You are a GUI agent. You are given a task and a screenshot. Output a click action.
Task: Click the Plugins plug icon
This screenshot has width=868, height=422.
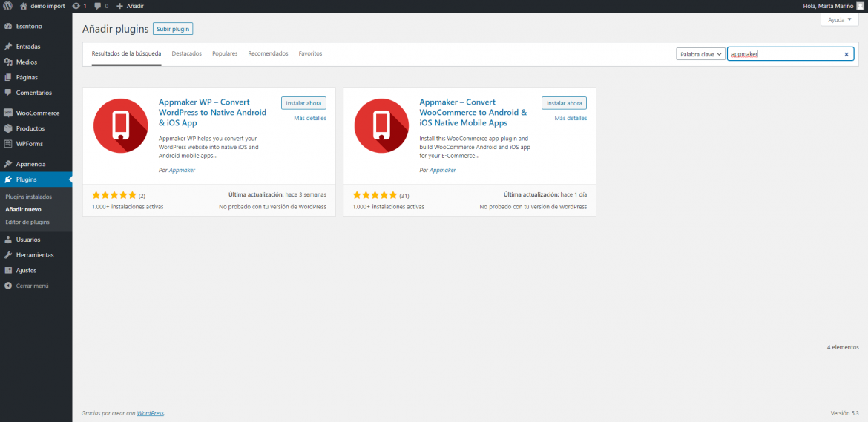7,179
